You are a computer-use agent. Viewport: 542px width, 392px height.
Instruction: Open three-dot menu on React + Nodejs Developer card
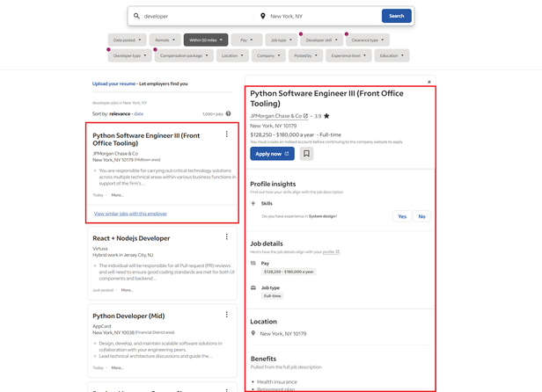point(226,236)
